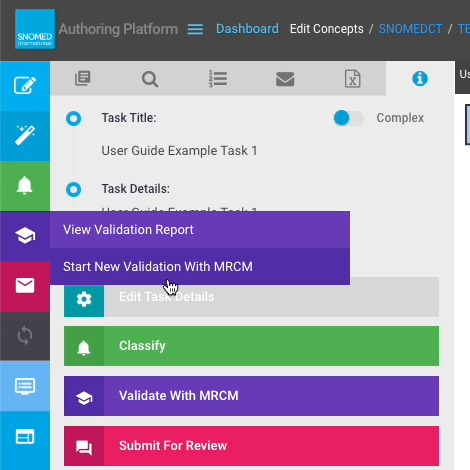The height and width of the screenshot is (470, 470).
Task: Open the SNOMEDCT breadcrumb link
Action: [411, 29]
